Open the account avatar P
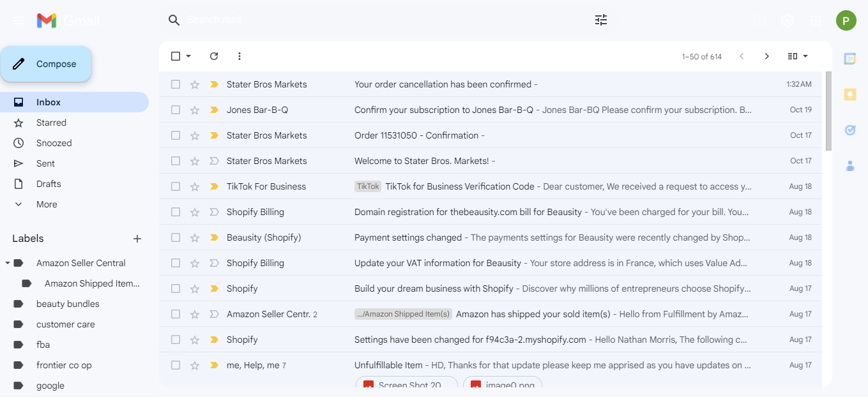 tap(846, 20)
